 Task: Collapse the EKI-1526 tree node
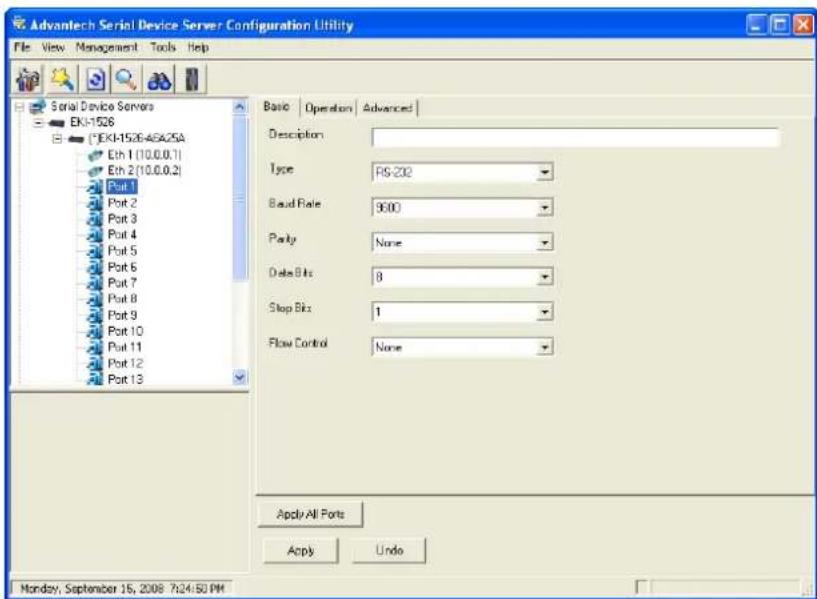[x=39, y=123]
